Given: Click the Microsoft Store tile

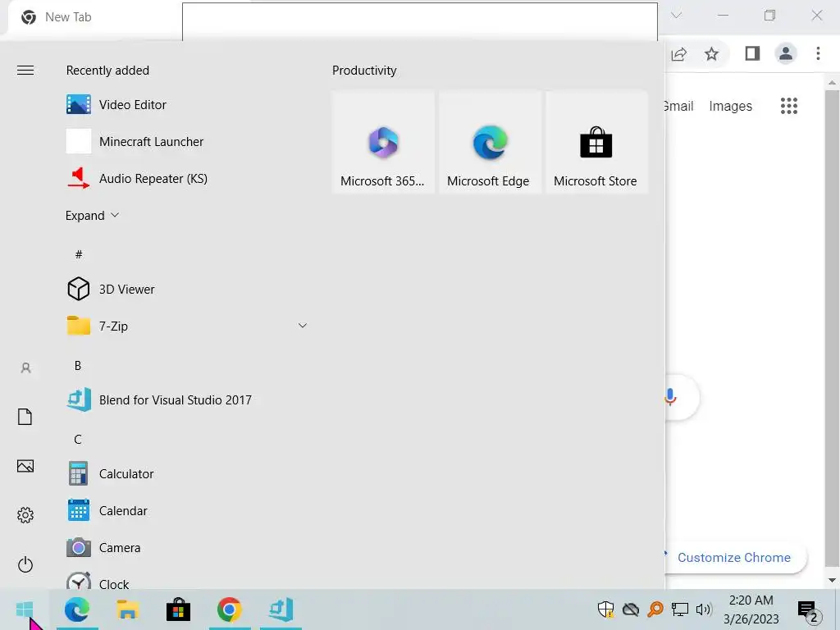Looking at the screenshot, I should tap(596, 142).
